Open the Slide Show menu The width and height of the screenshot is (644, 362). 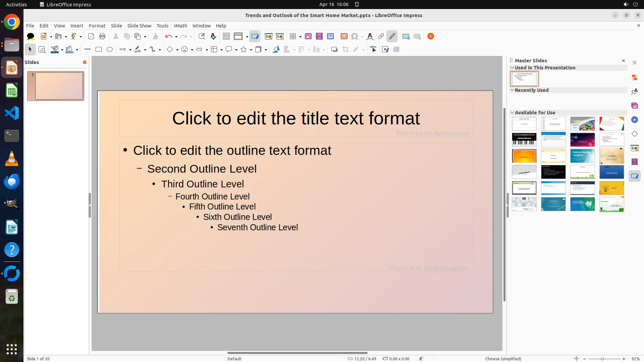pyautogui.click(x=139, y=26)
